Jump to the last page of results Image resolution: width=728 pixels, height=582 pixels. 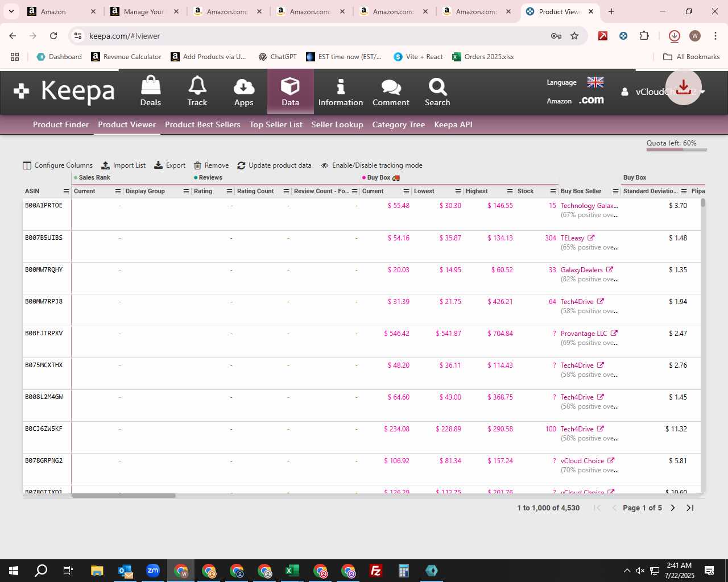pyautogui.click(x=690, y=508)
